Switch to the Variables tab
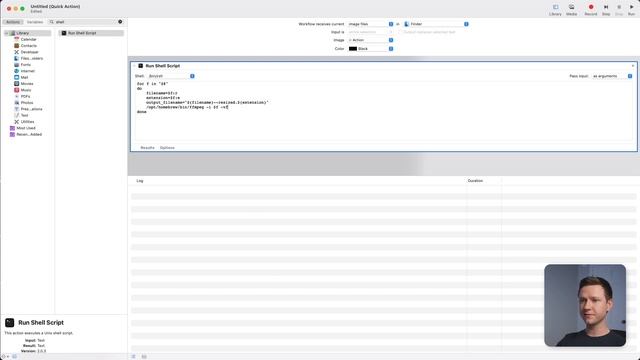The image size is (640, 360). (35, 22)
